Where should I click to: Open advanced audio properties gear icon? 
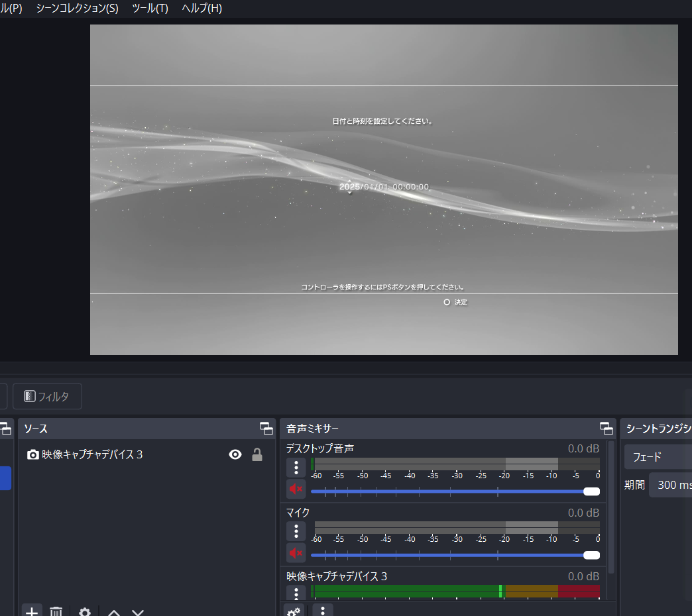[x=294, y=611]
